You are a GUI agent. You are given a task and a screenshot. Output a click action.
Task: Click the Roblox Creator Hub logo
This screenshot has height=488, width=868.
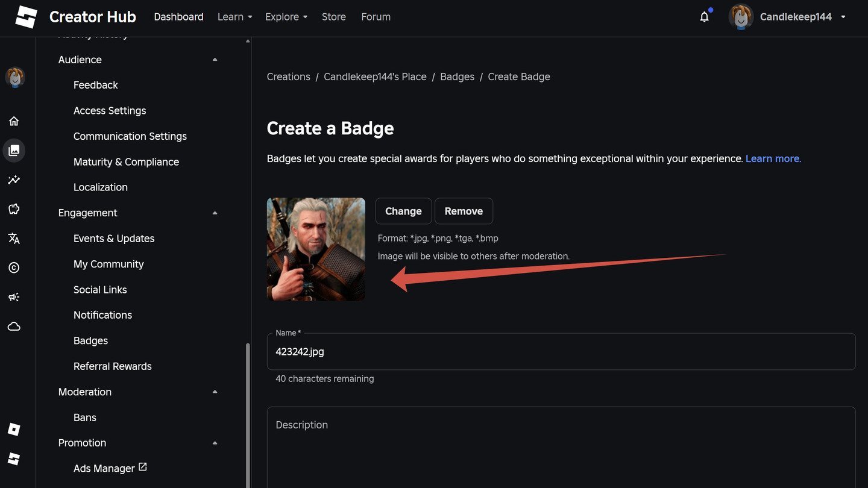(26, 17)
